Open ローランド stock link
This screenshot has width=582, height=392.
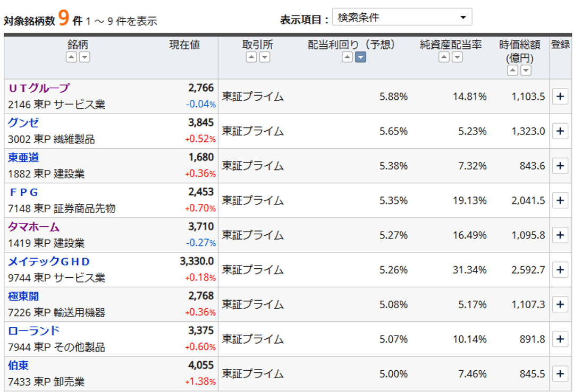(33, 330)
